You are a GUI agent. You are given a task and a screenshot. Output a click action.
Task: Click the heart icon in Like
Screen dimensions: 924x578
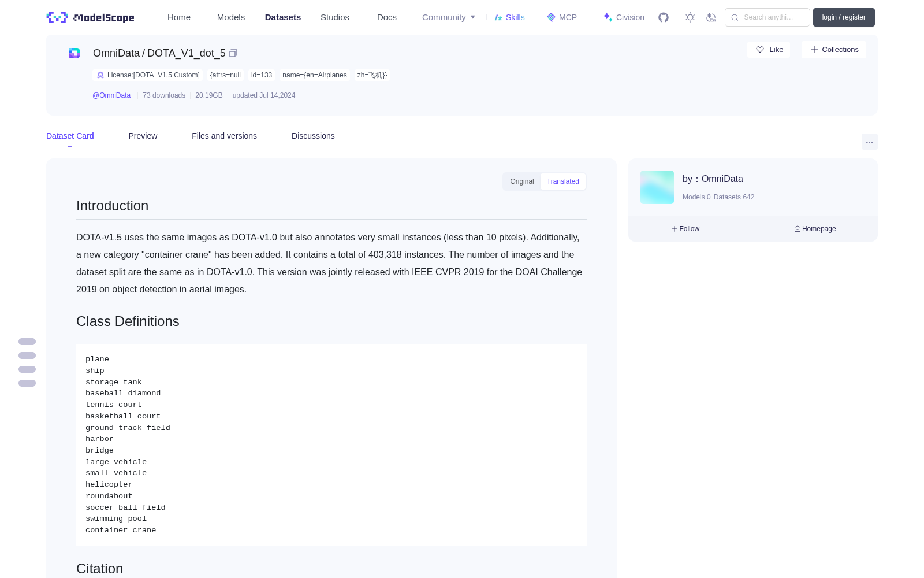[x=760, y=50]
